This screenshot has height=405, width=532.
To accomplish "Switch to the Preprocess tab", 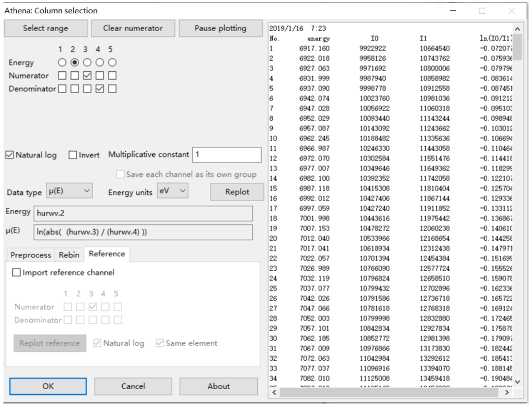I will 30,255.
